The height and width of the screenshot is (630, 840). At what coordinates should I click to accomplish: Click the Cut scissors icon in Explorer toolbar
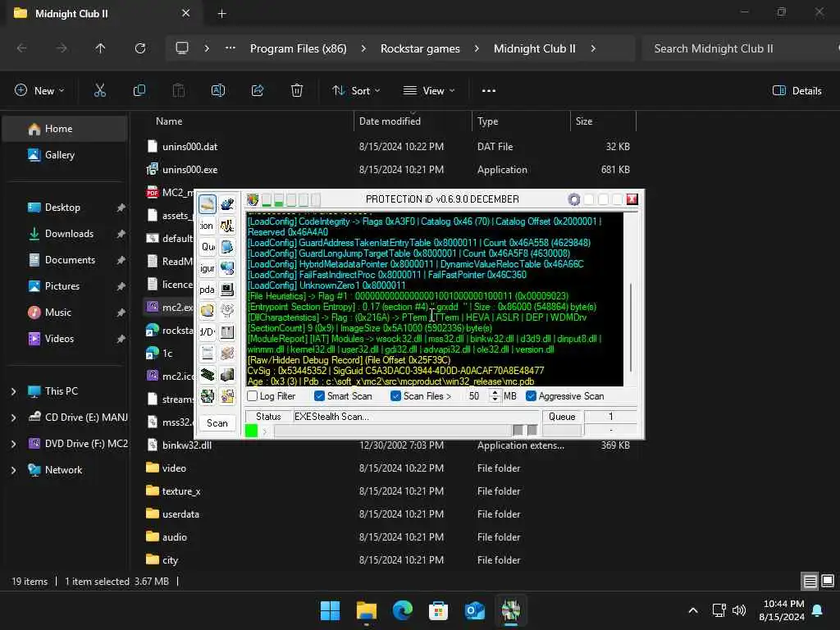pyautogui.click(x=99, y=90)
